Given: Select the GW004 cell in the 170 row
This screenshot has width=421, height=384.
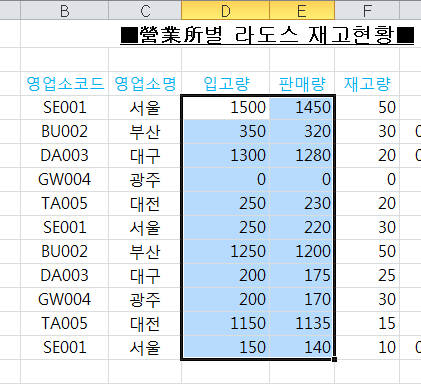Looking at the screenshot, I should pos(65,300).
